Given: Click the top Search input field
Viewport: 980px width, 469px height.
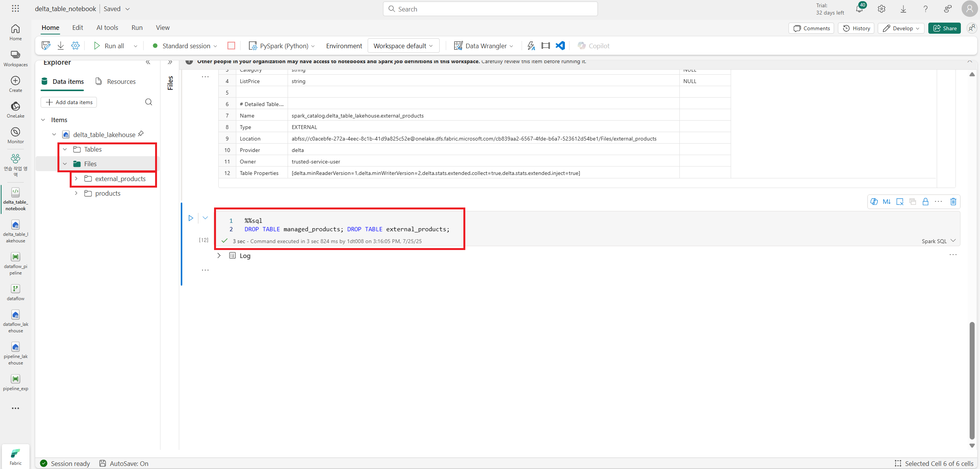Looking at the screenshot, I should (490, 9).
